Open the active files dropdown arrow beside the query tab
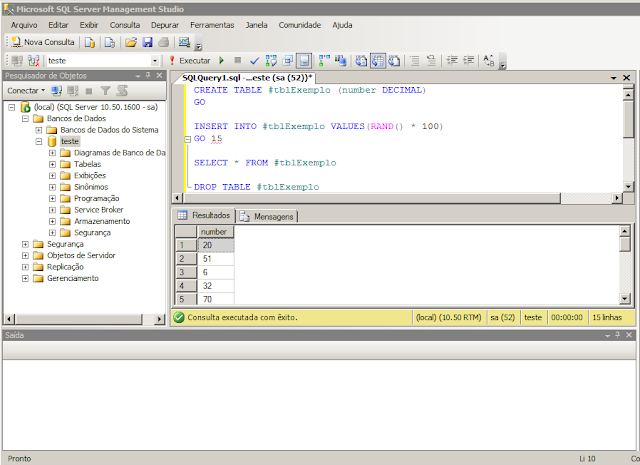 [x=613, y=78]
